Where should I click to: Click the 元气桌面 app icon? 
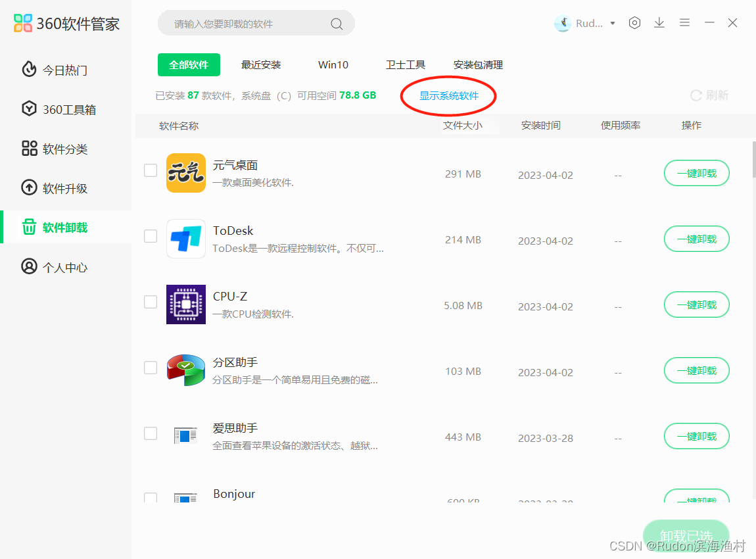186,173
